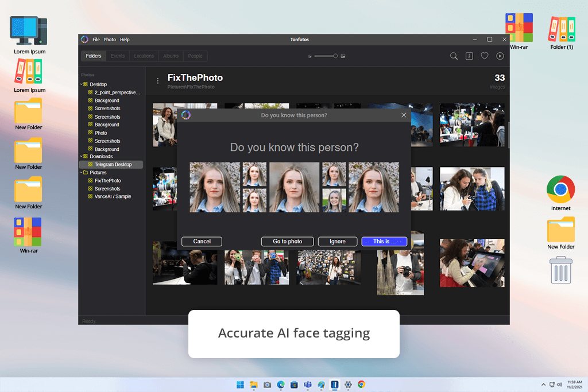Click the volume icon in system tray
The height and width of the screenshot is (392, 588).
[559, 385]
